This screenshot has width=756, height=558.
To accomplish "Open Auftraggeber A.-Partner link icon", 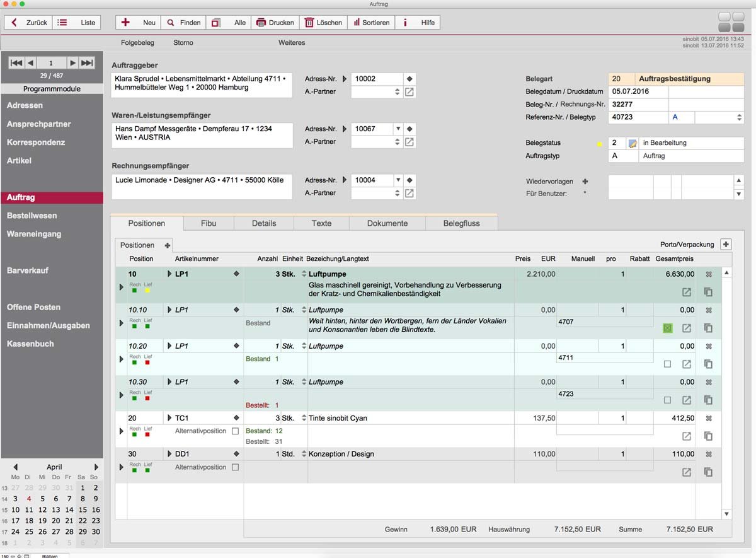I will [409, 92].
